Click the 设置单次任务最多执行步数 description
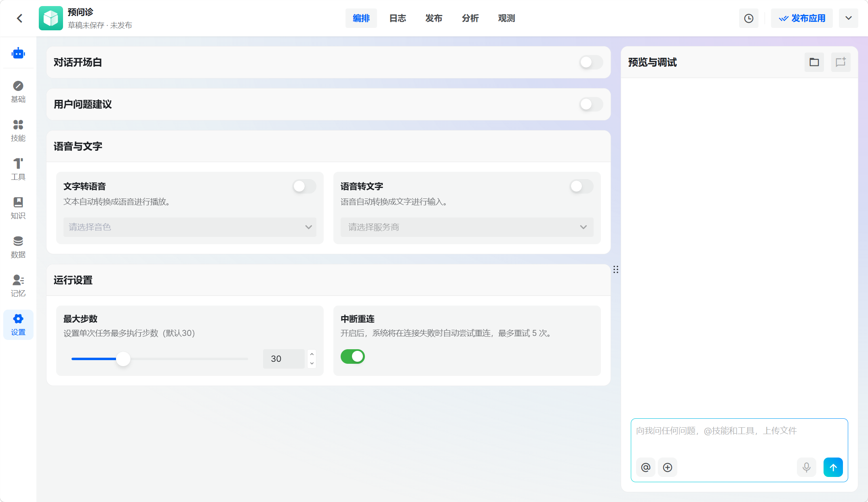 click(x=129, y=333)
